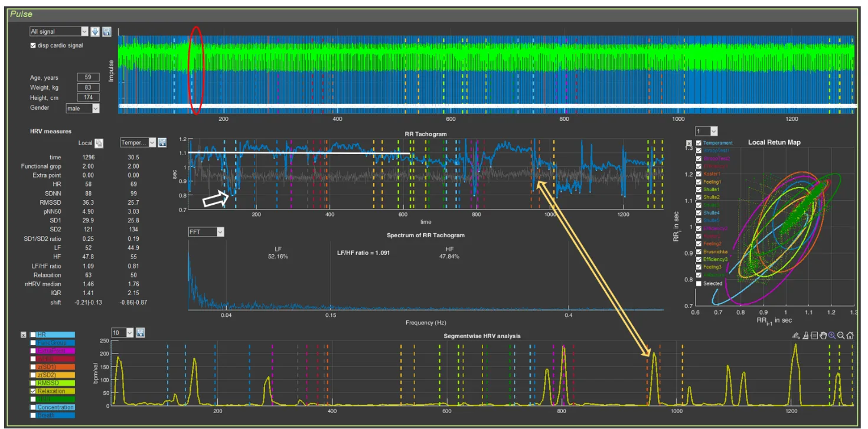
Task: Click the zoom out tool on the Segmentwise chart
Action: (x=840, y=335)
